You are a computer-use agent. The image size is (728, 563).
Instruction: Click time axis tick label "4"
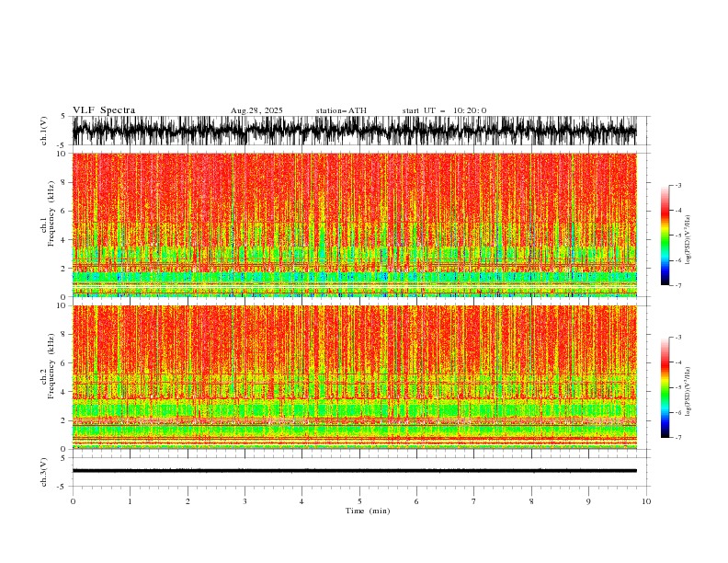coord(301,501)
